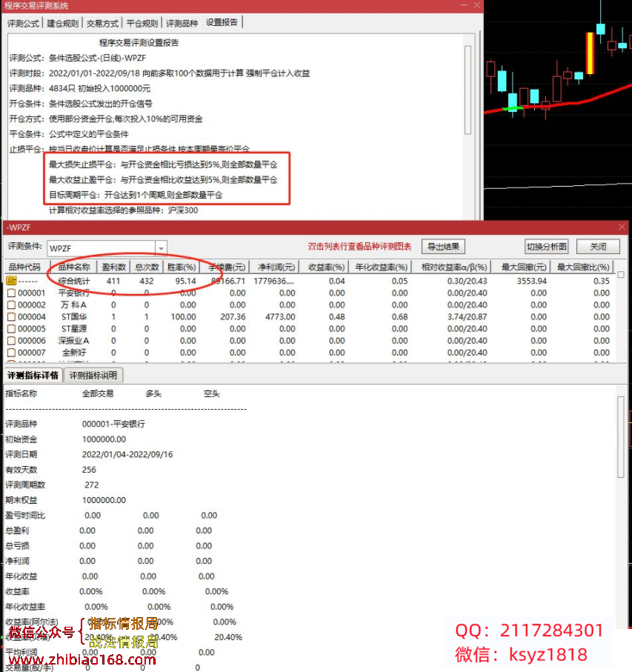Viewport: 632px width, 672px height.
Task: Sort by 年化收益率(%) column header
Action: (x=381, y=267)
